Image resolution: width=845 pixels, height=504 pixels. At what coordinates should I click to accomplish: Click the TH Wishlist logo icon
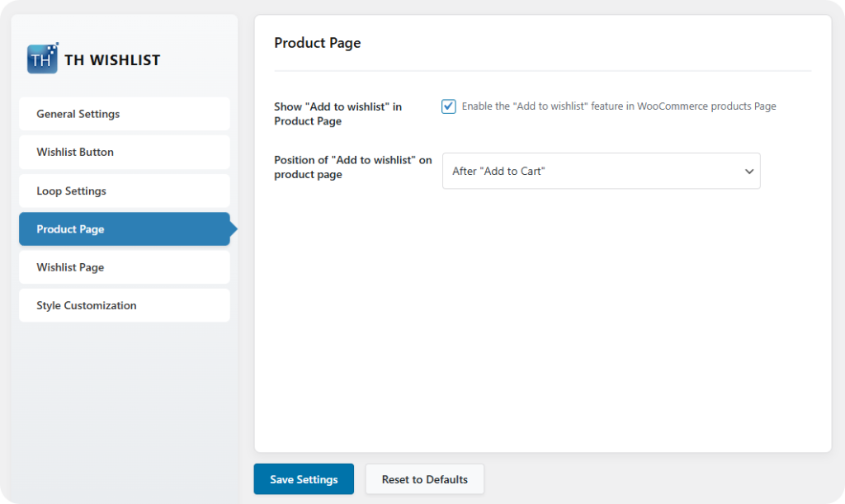(x=41, y=59)
